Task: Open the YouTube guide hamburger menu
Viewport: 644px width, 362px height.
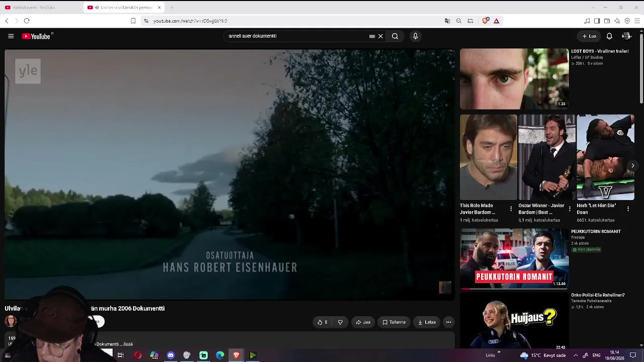Action: click(x=11, y=36)
